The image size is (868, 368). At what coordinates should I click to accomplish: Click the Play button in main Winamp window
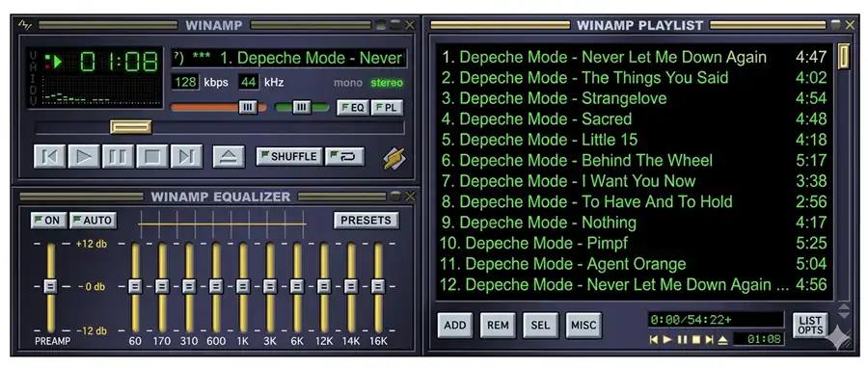tap(84, 156)
